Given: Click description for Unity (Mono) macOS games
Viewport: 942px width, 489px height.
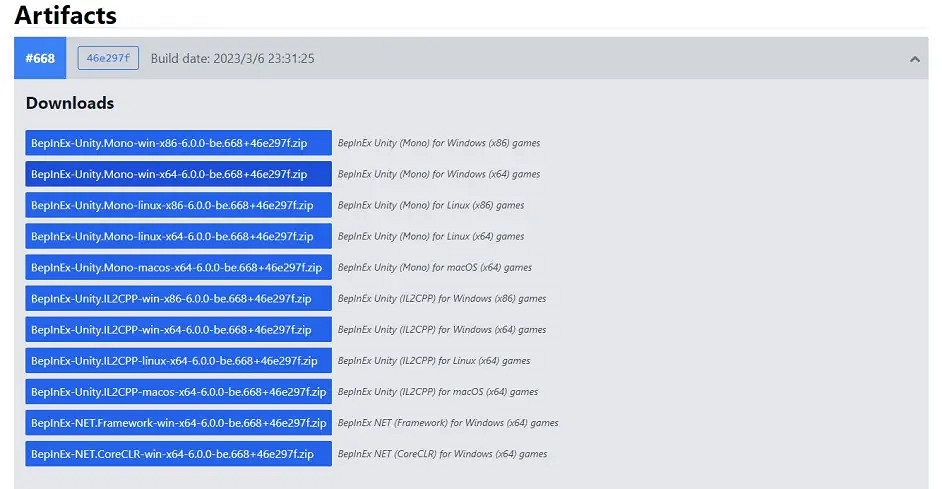Looking at the screenshot, I should pyautogui.click(x=434, y=268).
